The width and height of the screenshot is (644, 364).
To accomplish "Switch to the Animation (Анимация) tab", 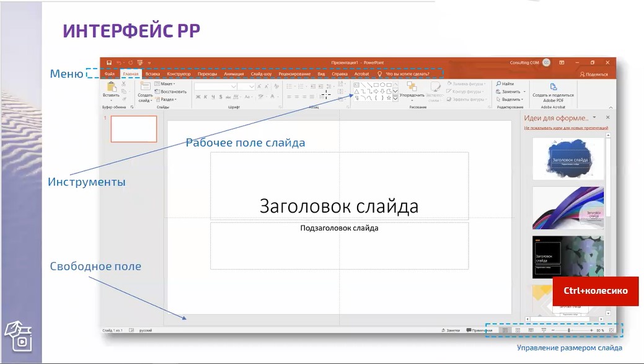I will [234, 74].
